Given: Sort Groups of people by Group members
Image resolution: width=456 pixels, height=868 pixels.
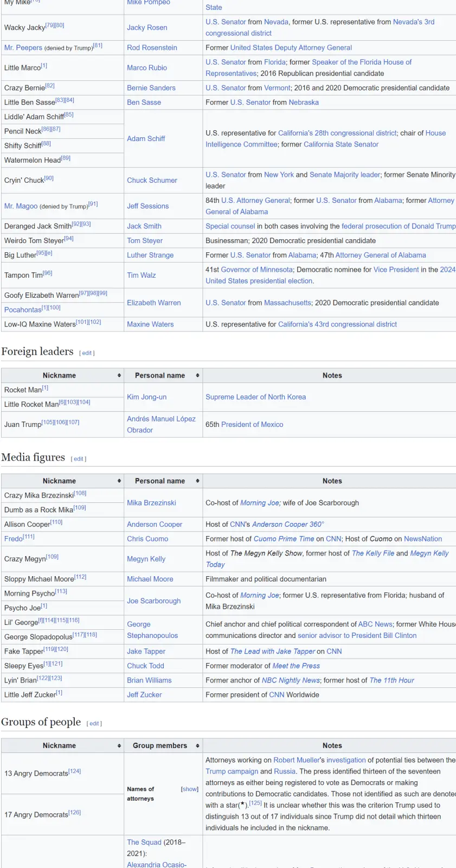Looking at the screenshot, I should point(197,745).
